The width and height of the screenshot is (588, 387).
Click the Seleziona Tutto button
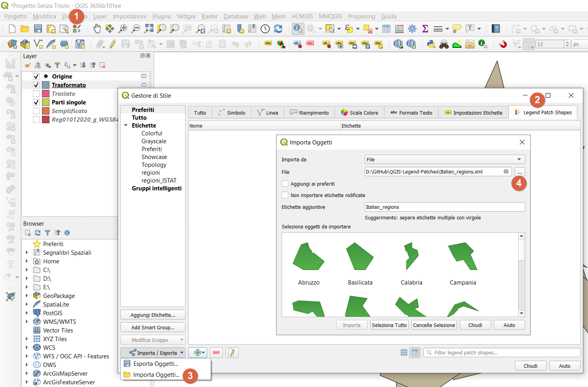click(389, 325)
